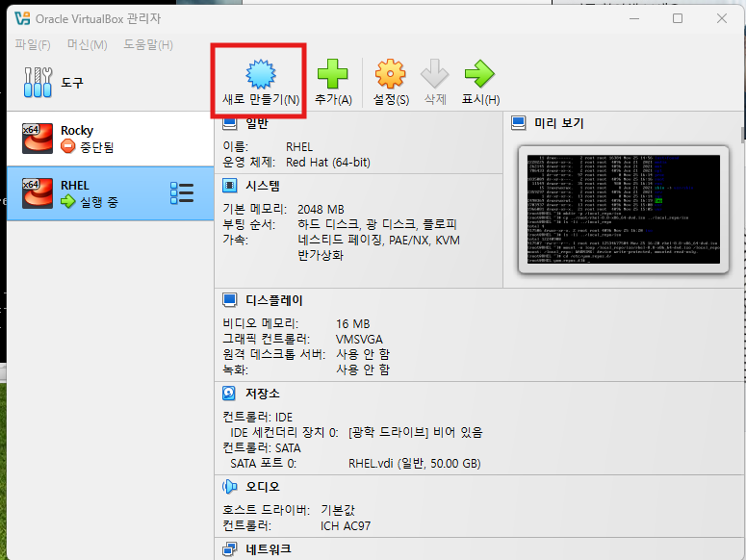Click the Storage (저장소) section header
The height and width of the screenshot is (560, 746).
coord(263,394)
